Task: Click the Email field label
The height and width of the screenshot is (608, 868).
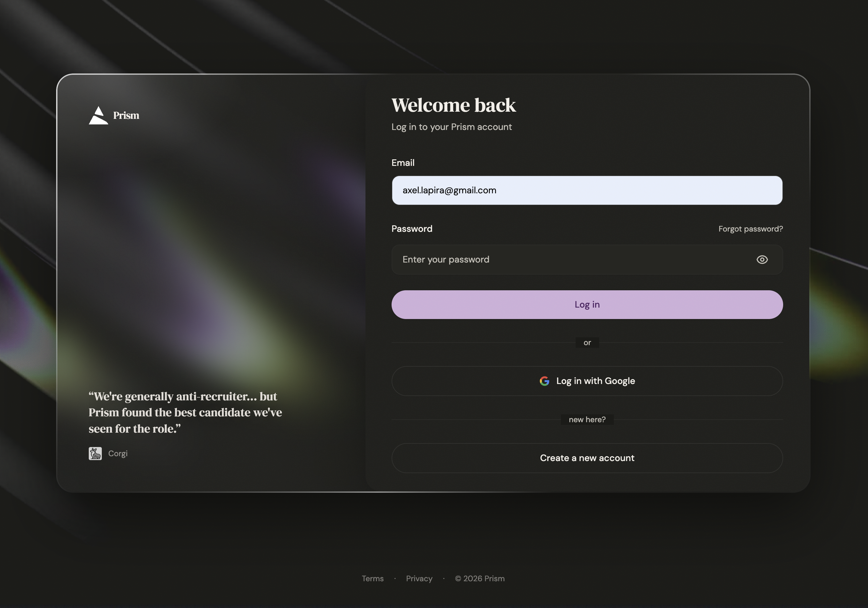Action: (403, 163)
